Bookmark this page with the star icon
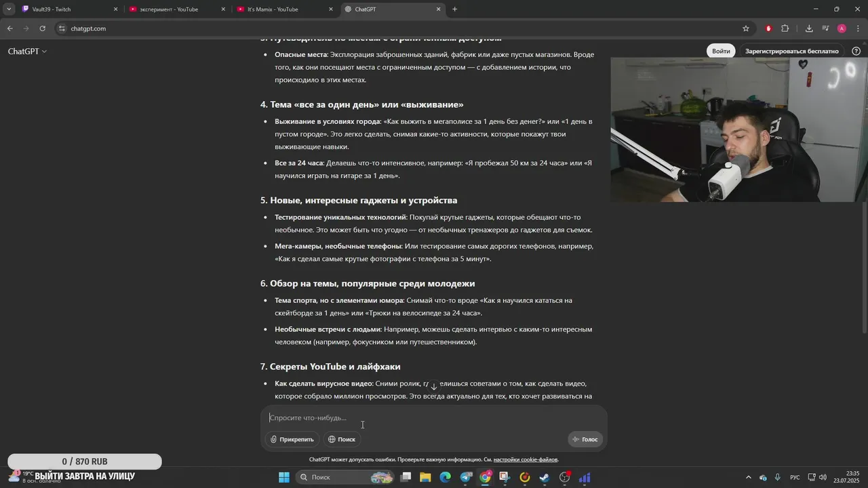The width and height of the screenshot is (868, 488). coord(746,28)
